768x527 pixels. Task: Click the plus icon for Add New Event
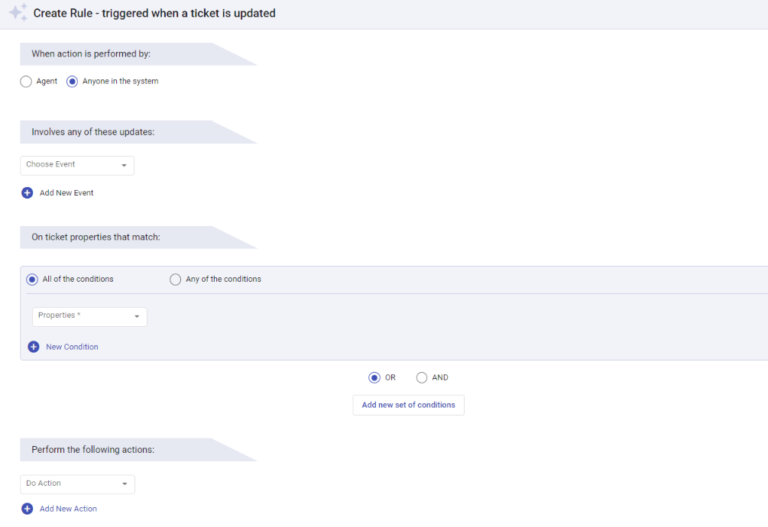[x=27, y=192]
